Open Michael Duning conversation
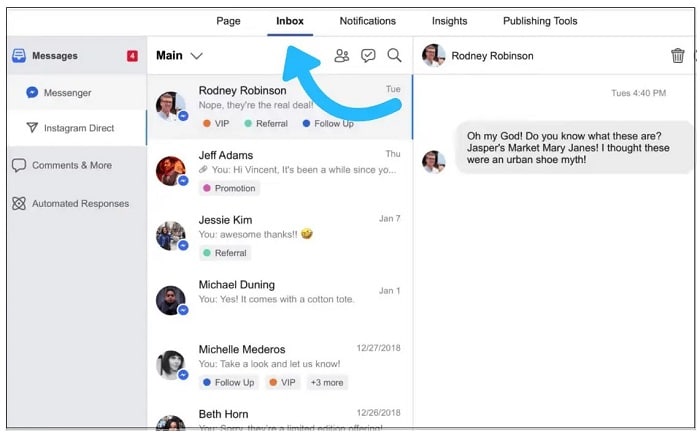This screenshot has height=438, width=700. (x=279, y=301)
